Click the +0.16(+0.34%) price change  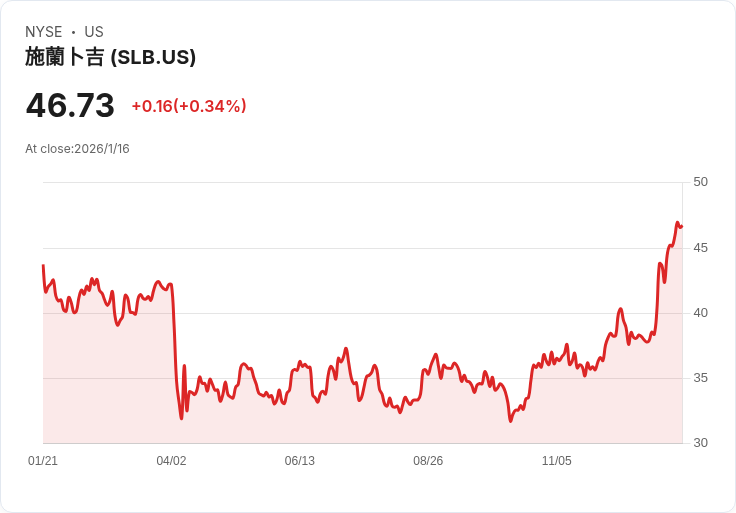click(189, 106)
